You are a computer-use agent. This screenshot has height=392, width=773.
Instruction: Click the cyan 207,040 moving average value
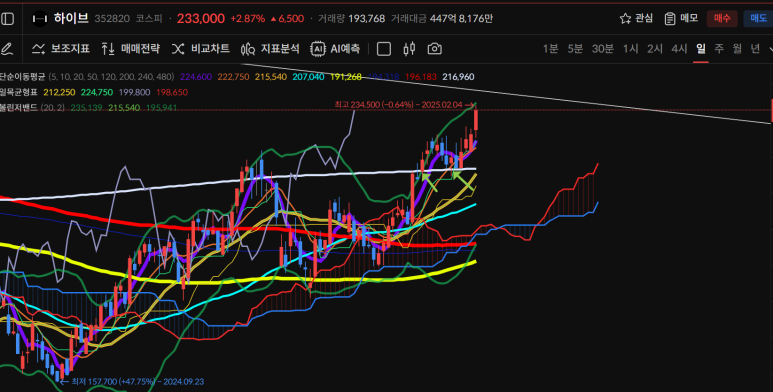click(308, 77)
